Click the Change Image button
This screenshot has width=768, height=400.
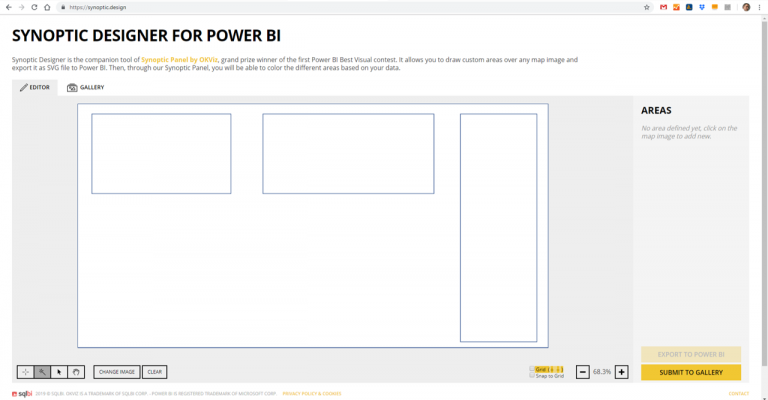(117, 372)
